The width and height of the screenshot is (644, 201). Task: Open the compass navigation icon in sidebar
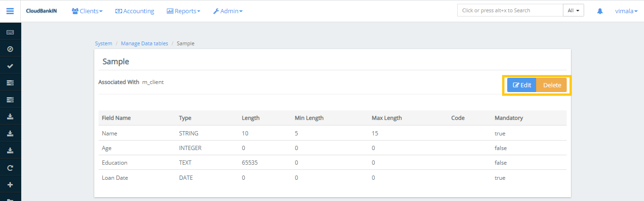coord(10,49)
